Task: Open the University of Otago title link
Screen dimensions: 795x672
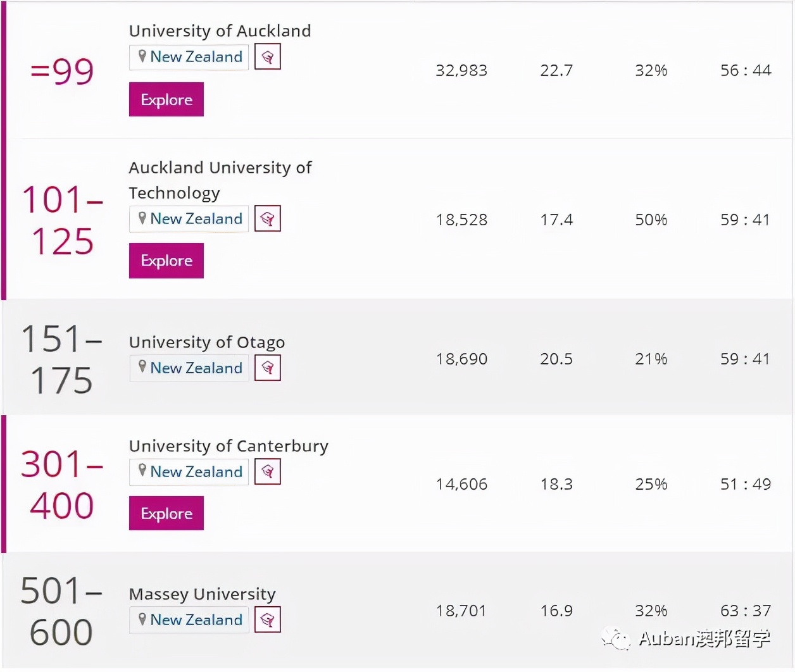Action: 206,342
